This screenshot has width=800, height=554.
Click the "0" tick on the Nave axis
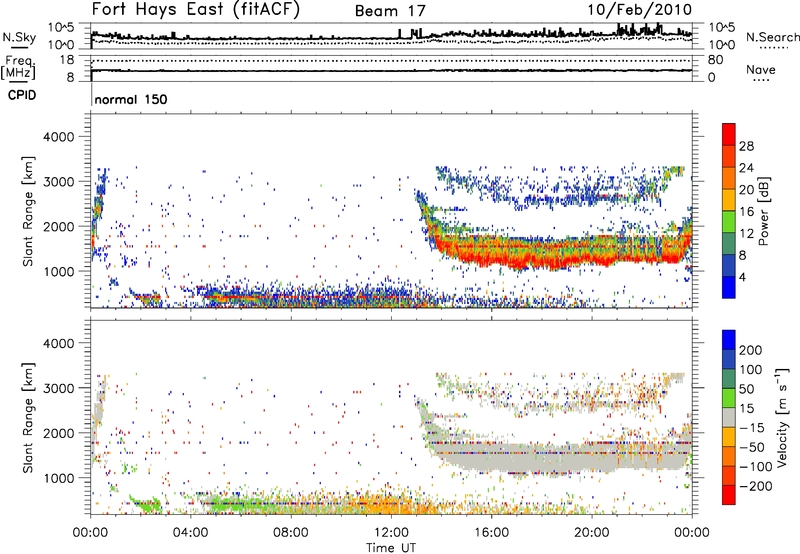point(712,77)
